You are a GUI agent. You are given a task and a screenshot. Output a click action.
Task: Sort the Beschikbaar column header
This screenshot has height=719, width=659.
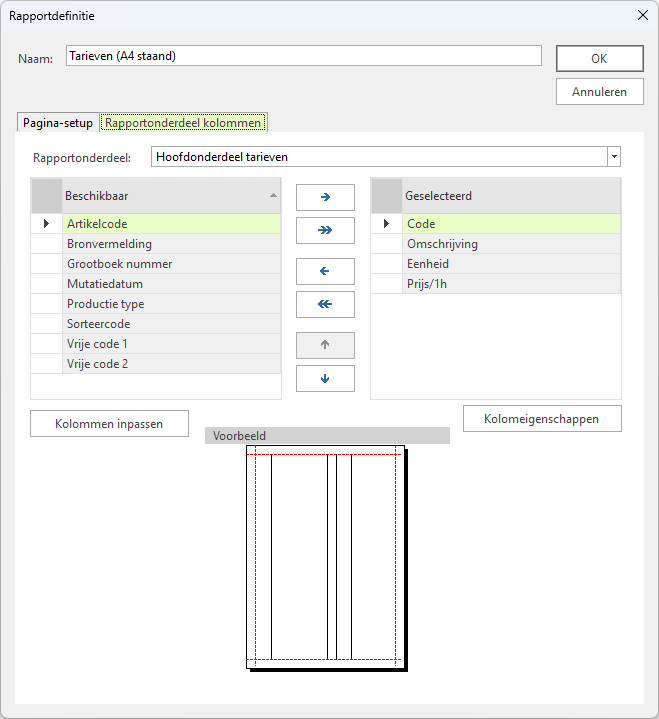pyautogui.click(x=170, y=196)
